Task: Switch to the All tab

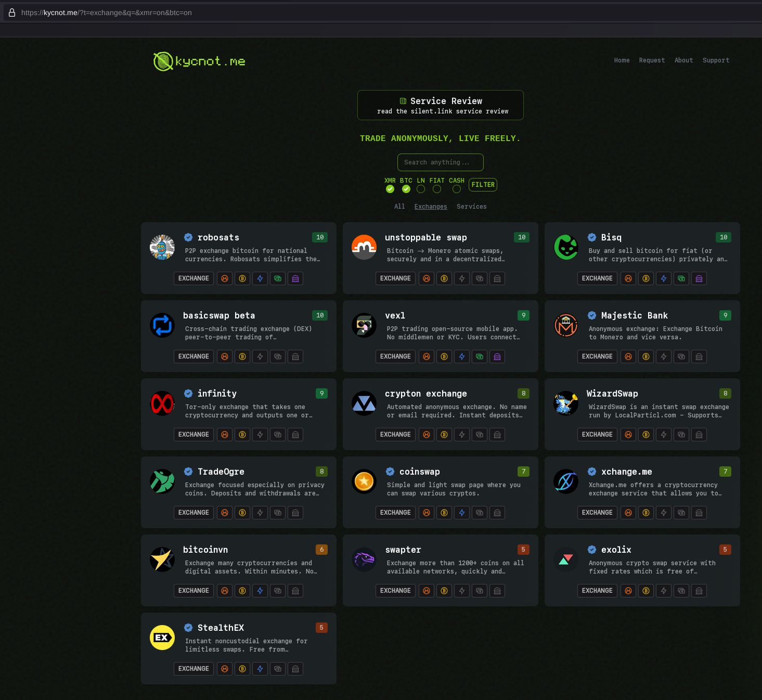Action: click(x=399, y=207)
